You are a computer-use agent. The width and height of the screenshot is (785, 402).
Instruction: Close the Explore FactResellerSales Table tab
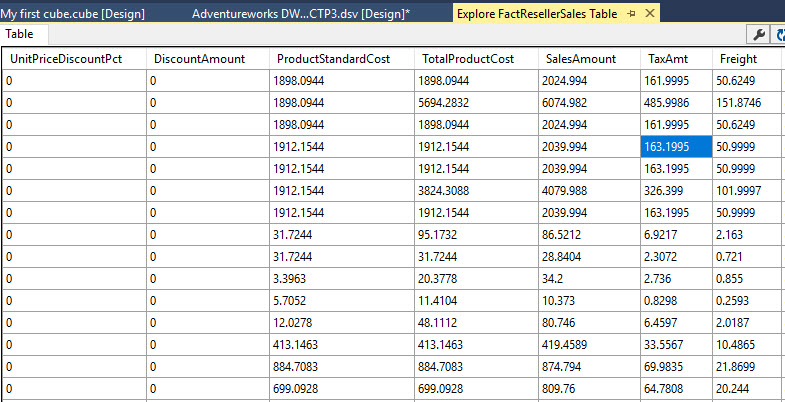[650, 14]
